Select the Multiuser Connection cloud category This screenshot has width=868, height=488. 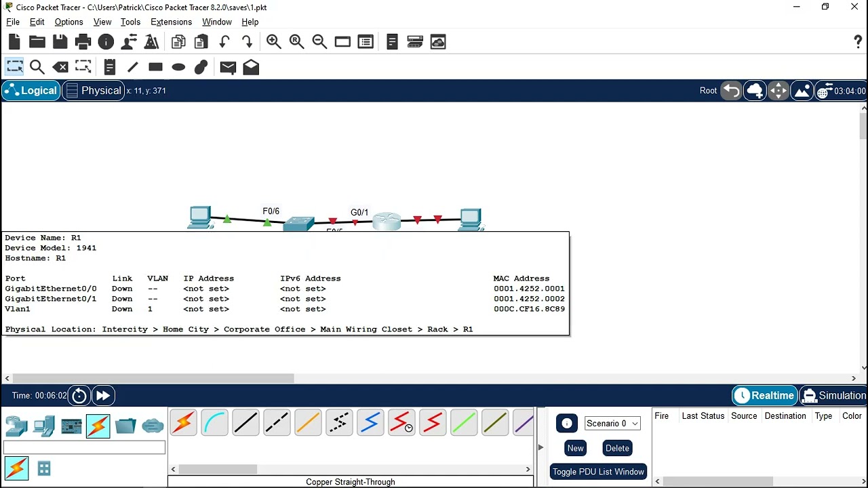[153, 426]
